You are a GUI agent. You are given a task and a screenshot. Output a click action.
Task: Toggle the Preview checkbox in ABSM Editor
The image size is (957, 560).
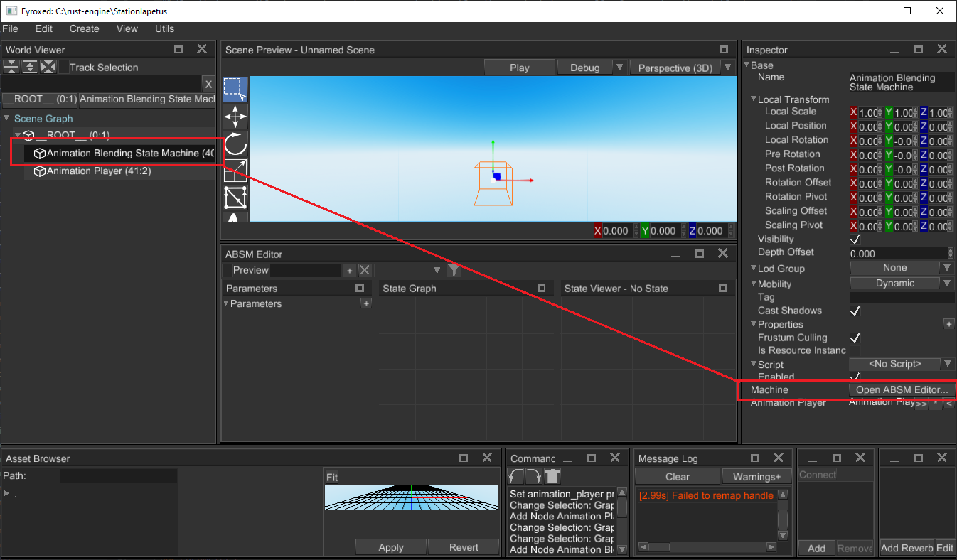click(228, 271)
